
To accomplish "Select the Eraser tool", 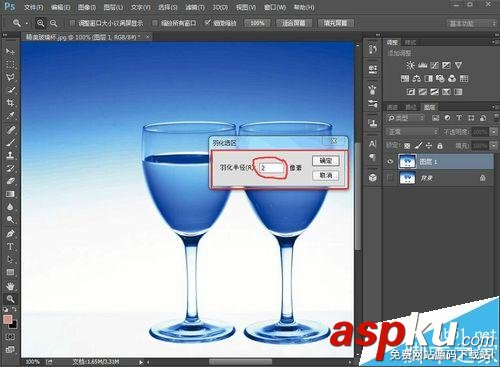I will click(10, 181).
